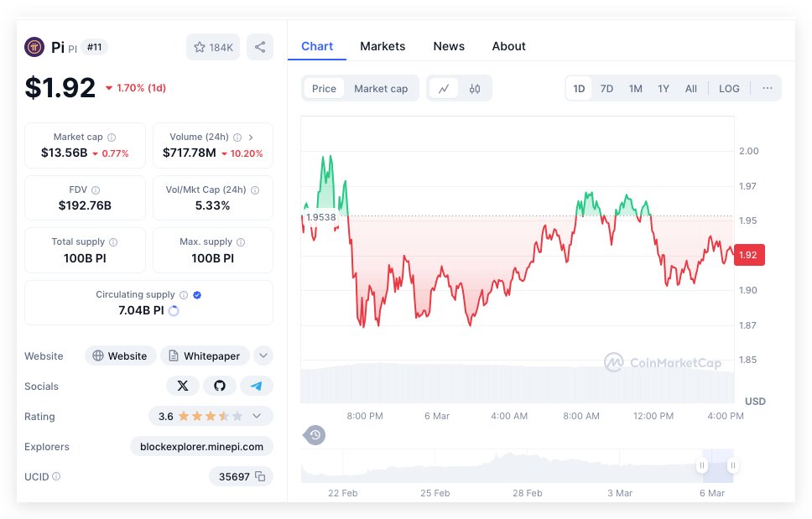
Task: Open the Telegram social link
Action: coord(257,386)
